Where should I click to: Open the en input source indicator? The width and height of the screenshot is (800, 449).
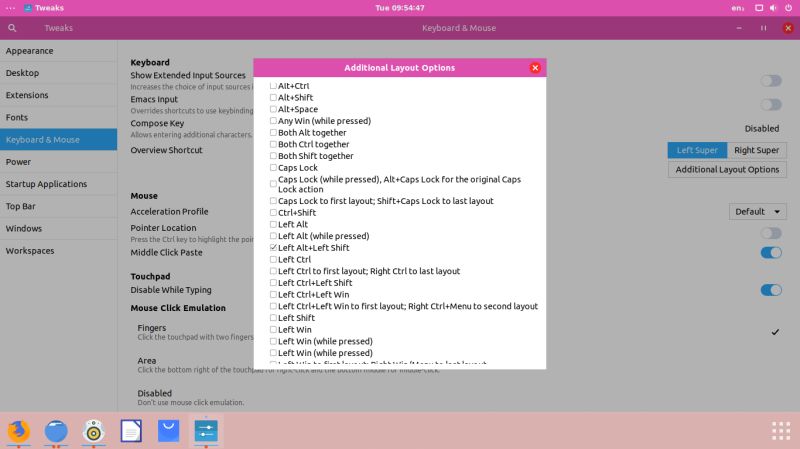(x=737, y=8)
